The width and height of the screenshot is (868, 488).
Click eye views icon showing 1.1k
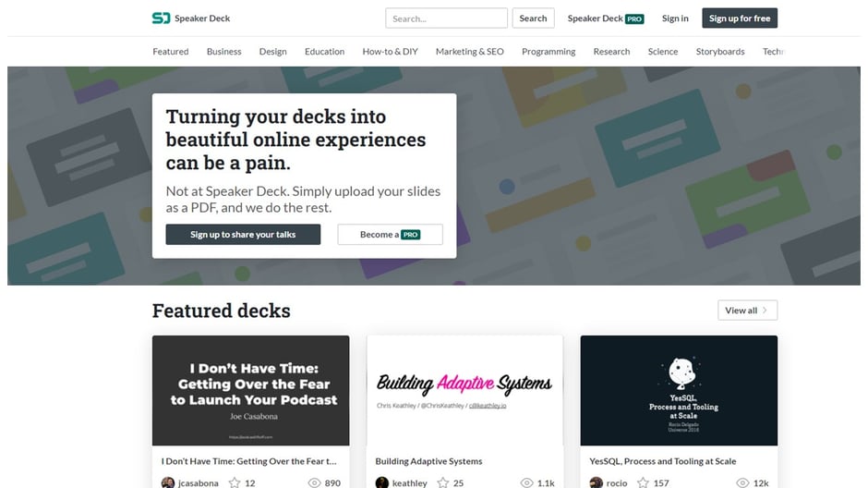coord(527,483)
